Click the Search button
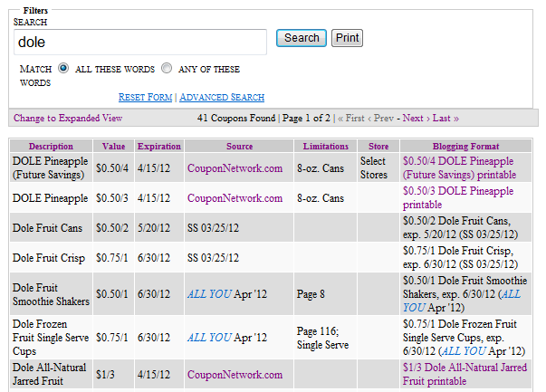 [302, 38]
